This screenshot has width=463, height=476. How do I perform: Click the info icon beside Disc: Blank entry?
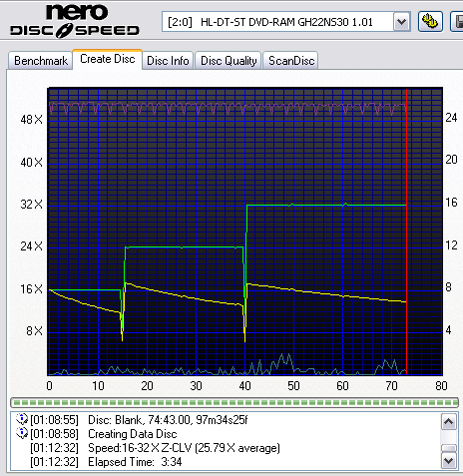pos(22,419)
